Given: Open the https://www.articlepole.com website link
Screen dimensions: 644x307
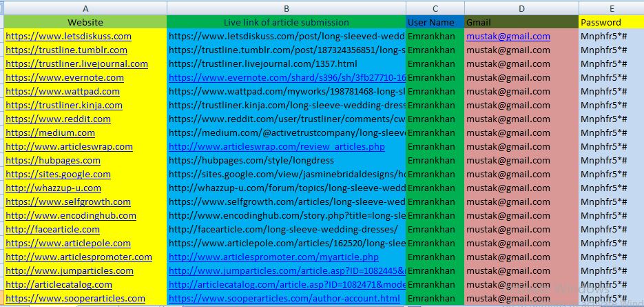Looking at the screenshot, I should 68,244.
